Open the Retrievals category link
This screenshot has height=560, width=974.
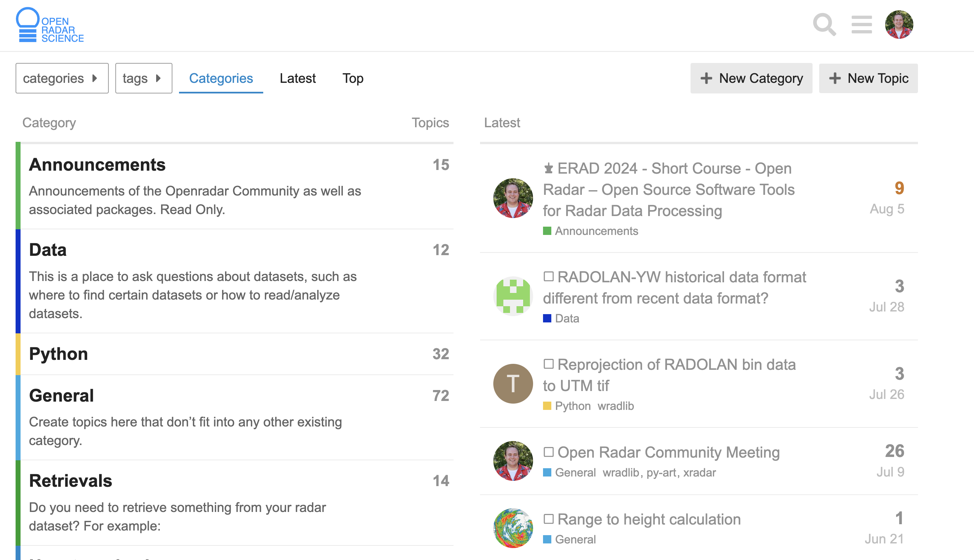tap(70, 481)
